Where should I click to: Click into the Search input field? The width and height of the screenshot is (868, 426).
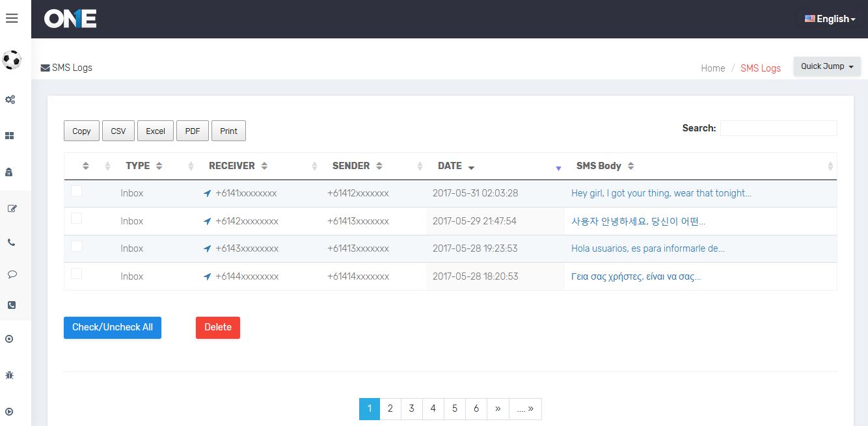coord(778,128)
